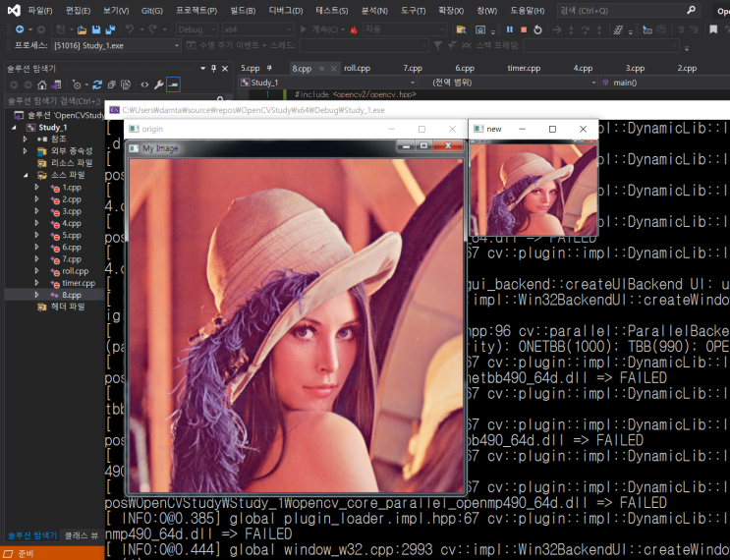Switch to the roll.cpp editor tab
The image size is (730, 560).
tap(357, 69)
